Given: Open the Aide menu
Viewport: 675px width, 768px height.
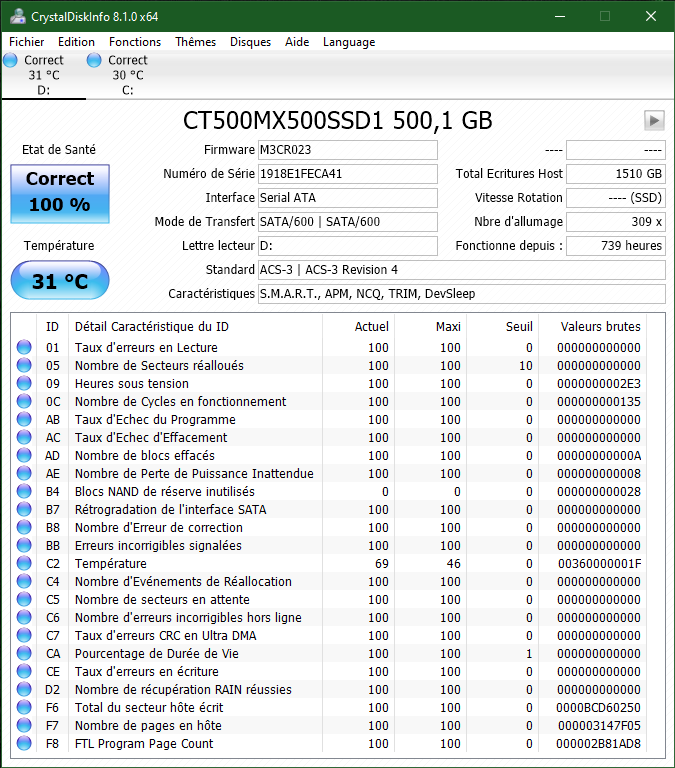Looking at the screenshot, I should (297, 42).
